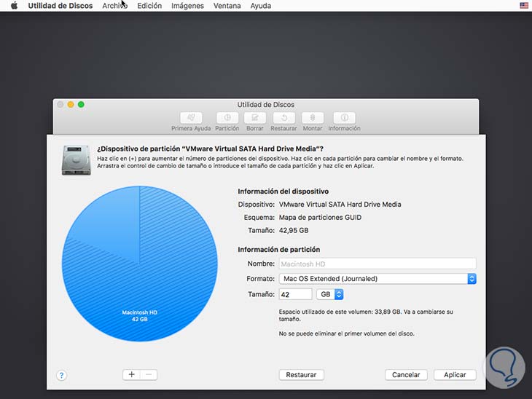Image resolution: width=532 pixels, height=399 pixels.
Task: Click the "Utilidad de Discos" window title
Action: [266, 105]
